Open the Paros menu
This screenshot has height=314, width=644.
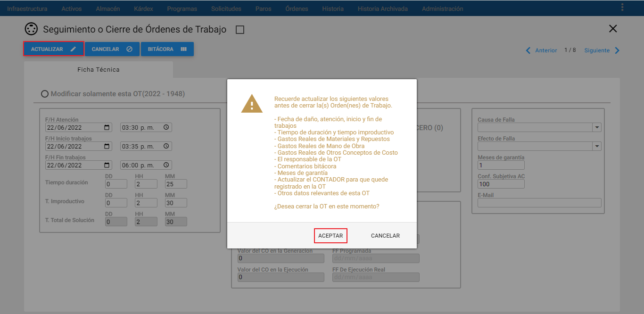pos(264,8)
